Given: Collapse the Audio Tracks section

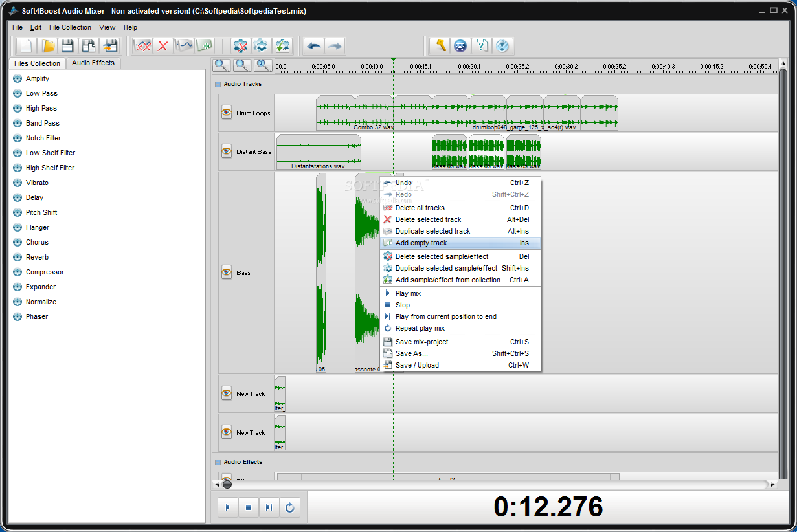Looking at the screenshot, I should pyautogui.click(x=217, y=84).
